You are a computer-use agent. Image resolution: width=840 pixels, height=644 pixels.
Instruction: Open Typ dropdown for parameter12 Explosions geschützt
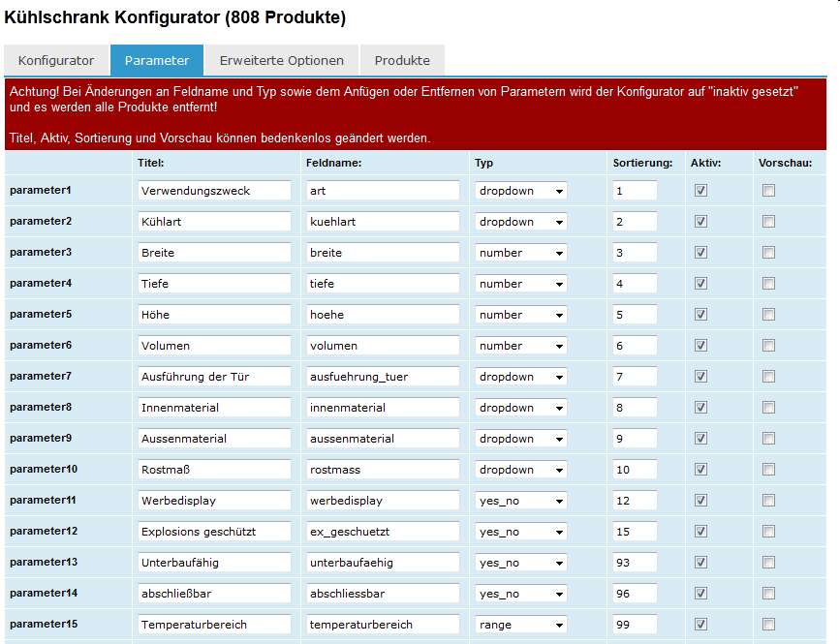[520, 532]
